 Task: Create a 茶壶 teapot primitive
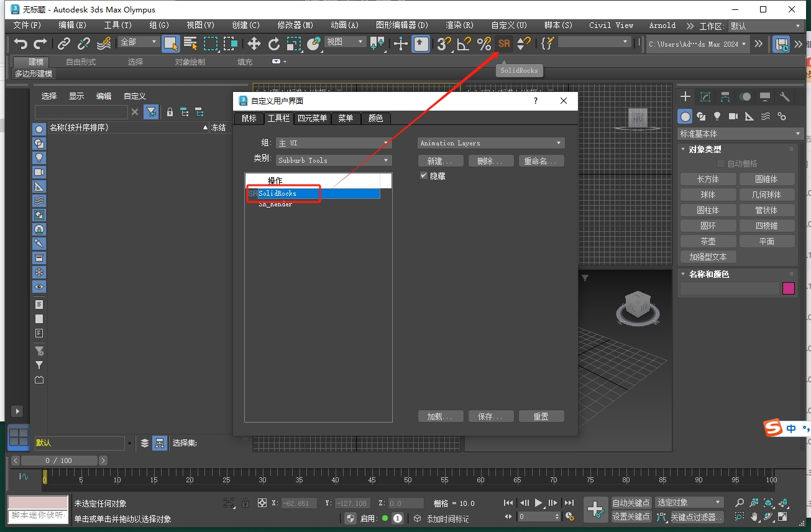click(708, 241)
